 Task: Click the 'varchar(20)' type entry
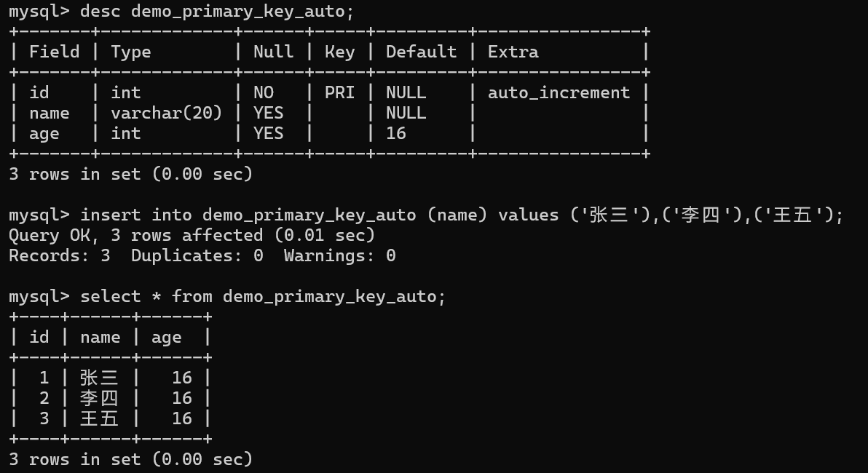(166, 113)
